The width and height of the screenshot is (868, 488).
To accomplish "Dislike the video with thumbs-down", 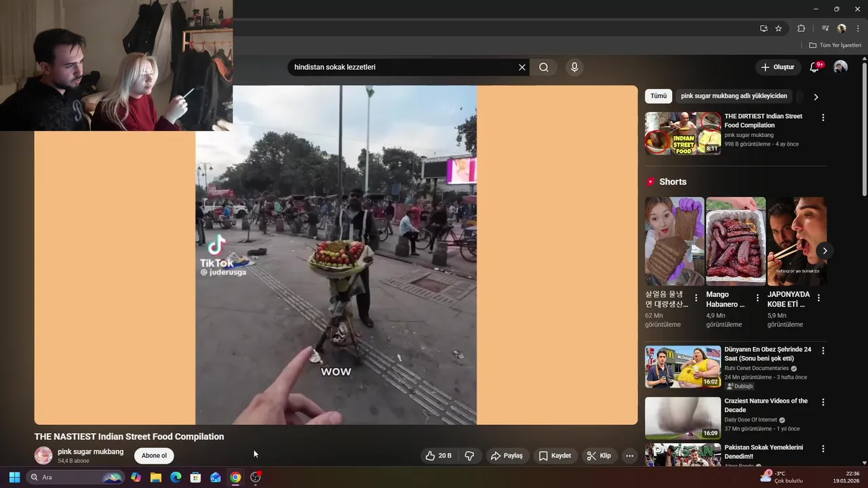I will tap(469, 455).
